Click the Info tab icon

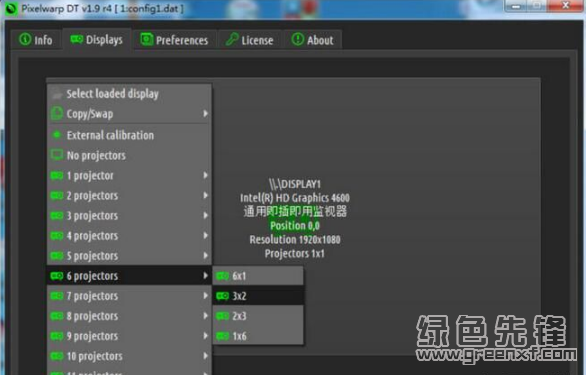point(25,39)
